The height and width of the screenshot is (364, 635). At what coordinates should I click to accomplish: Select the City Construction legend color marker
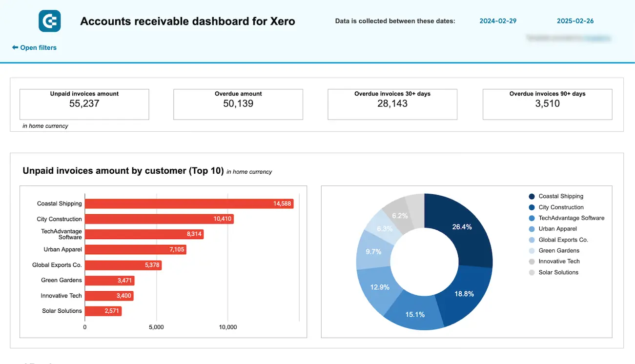tap(531, 207)
